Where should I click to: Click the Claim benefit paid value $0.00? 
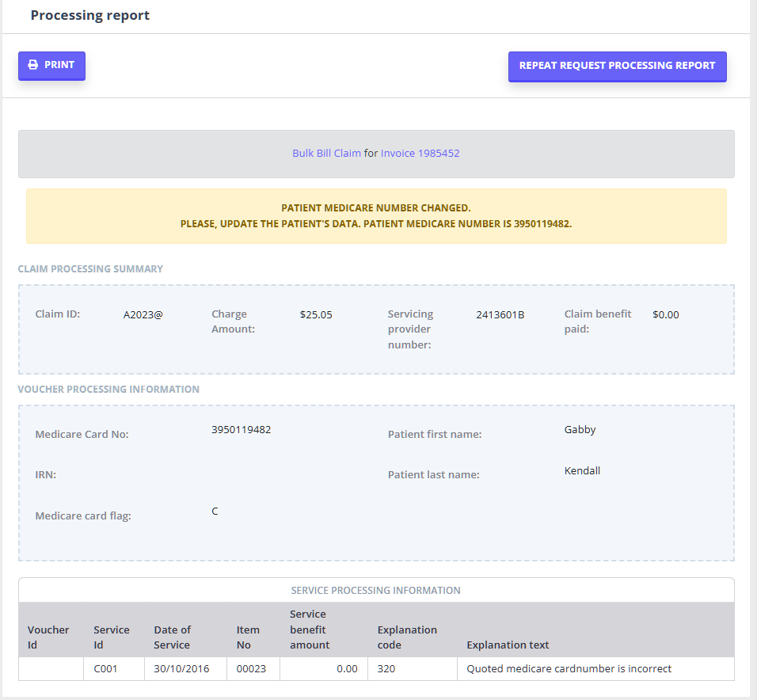pos(665,314)
